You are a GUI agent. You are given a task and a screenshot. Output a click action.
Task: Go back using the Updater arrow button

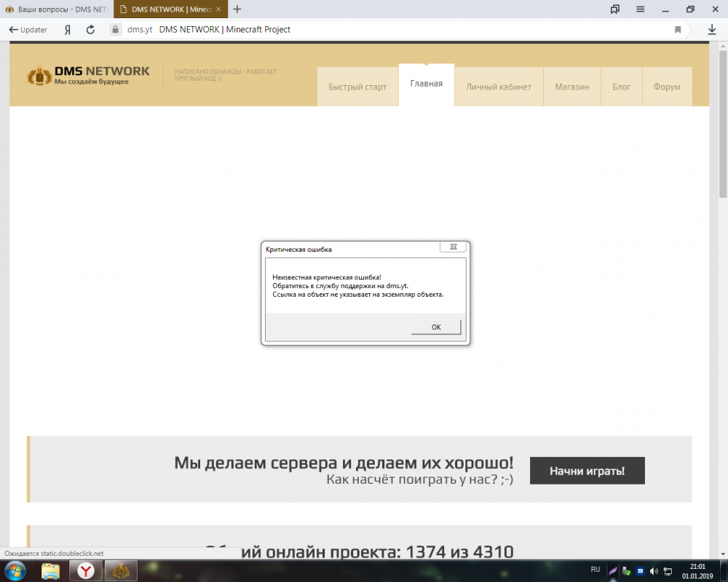[x=28, y=30]
